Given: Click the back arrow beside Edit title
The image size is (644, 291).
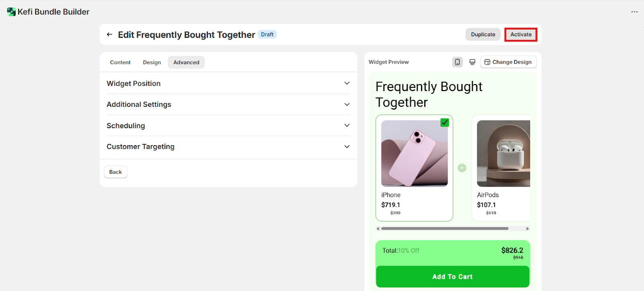Looking at the screenshot, I should click(109, 35).
